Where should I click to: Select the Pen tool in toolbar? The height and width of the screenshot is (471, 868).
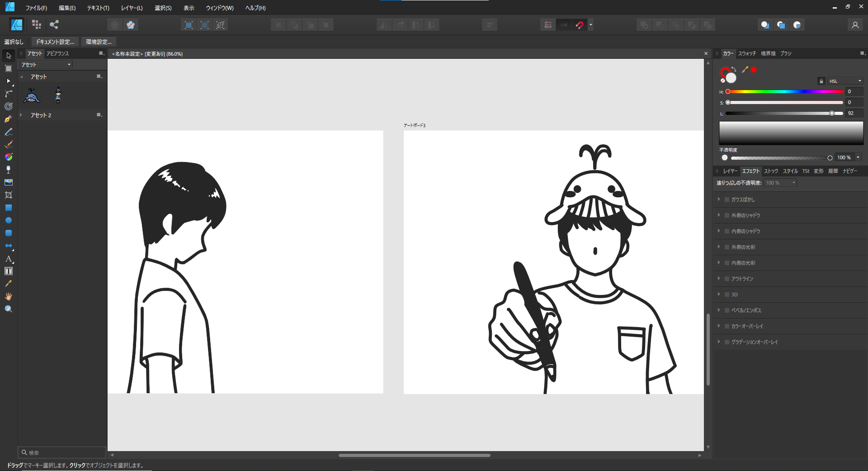click(x=8, y=119)
